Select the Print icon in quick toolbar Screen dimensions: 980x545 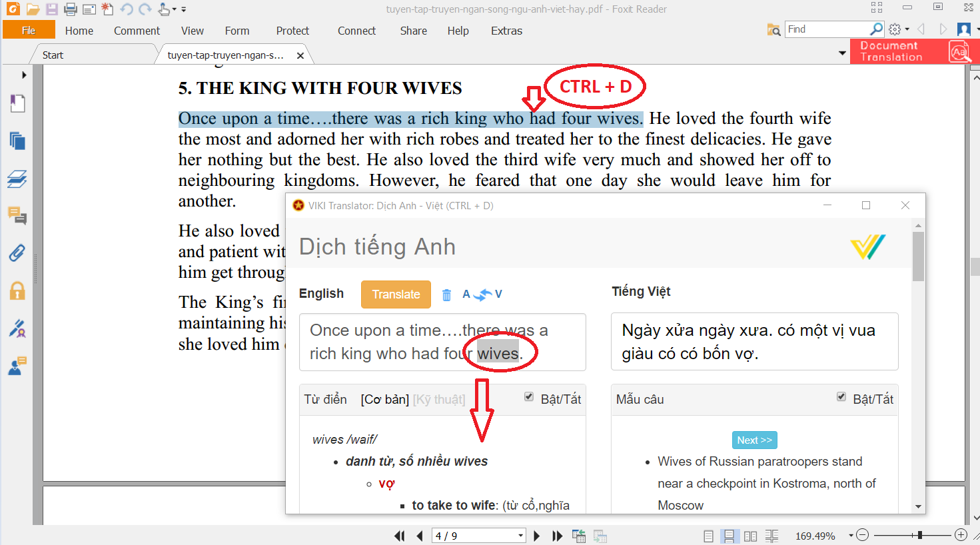(69, 8)
